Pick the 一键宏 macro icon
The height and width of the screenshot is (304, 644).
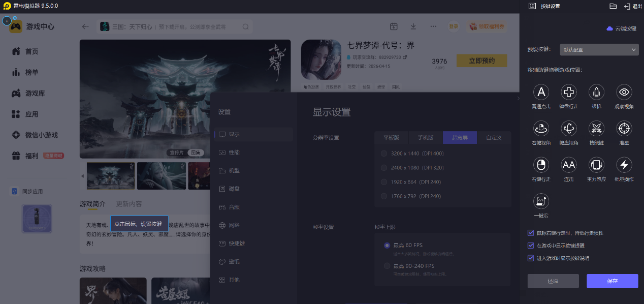tap(541, 201)
